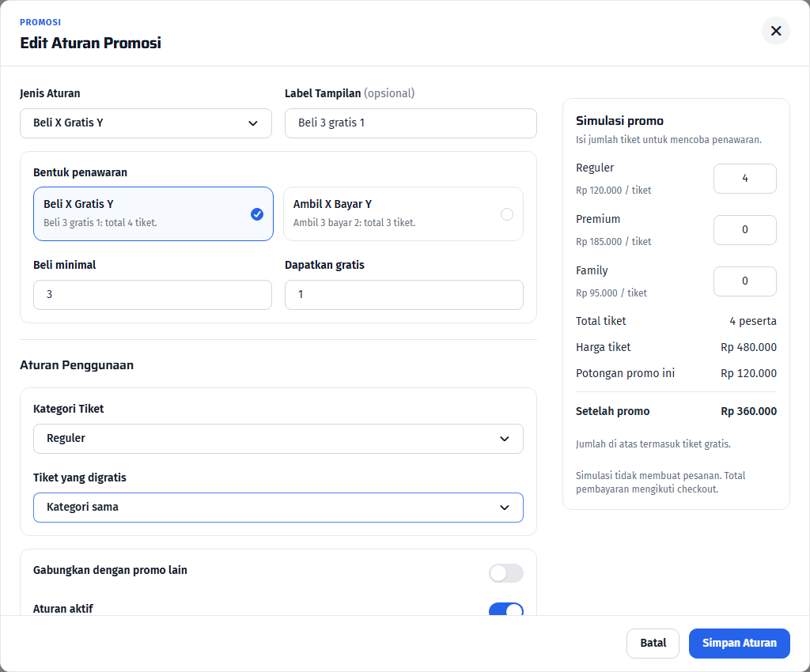Screen dimensions: 810x672
Task: Enable Gabungkan dengan promo lain switch
Action: pyautogui.click(x=506, y=573)
